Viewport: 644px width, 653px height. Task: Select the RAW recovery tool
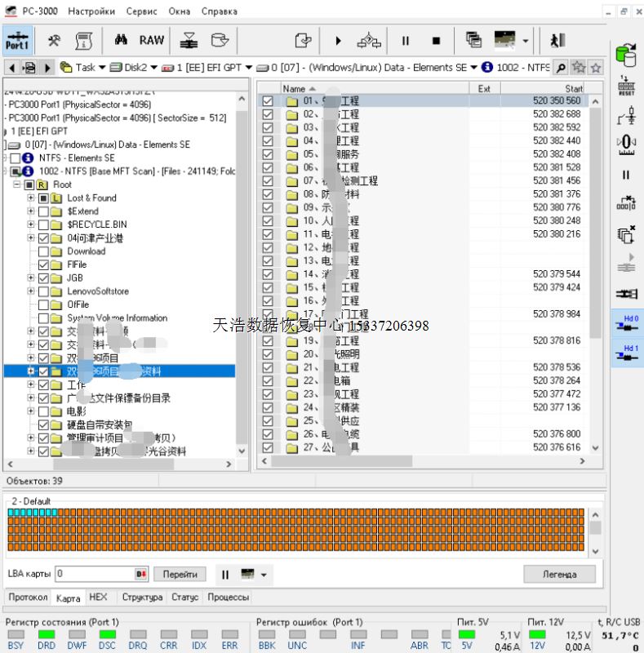(x=151, y=40)
